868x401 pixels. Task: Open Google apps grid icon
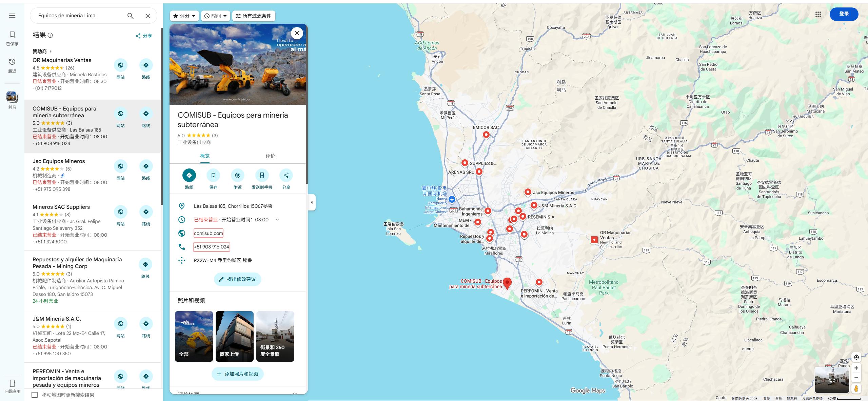[818, 14]
